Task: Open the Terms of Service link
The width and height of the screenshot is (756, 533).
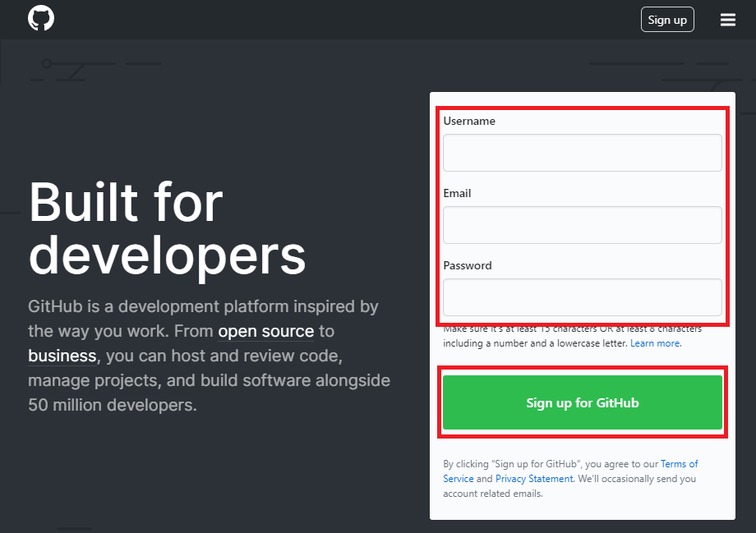Action: click(570, 471)
